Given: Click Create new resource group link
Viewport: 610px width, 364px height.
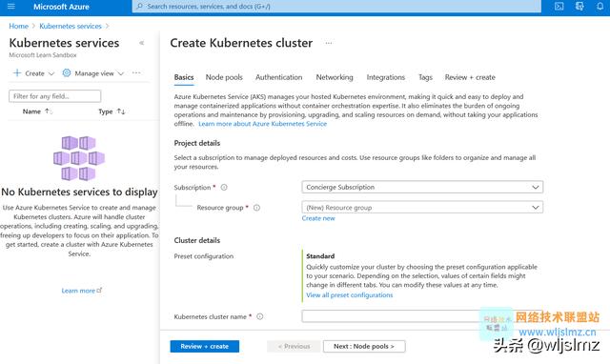Looking at the screenshot, I should 318,218.
